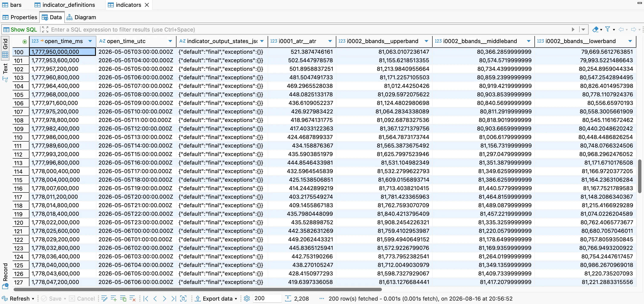Click the export upload arrow icon

coord(198,298)
